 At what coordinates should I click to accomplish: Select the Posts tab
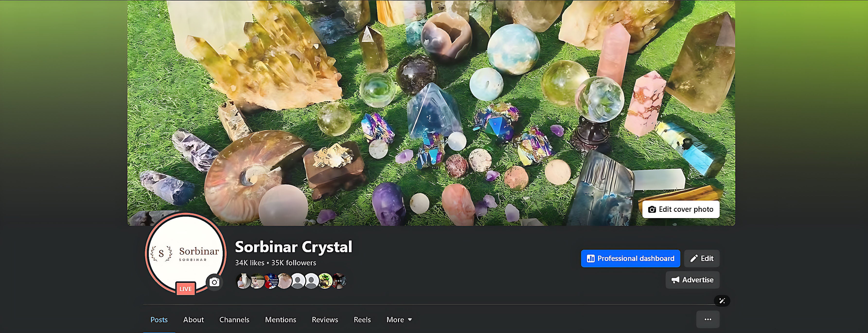tap(159, 320)
